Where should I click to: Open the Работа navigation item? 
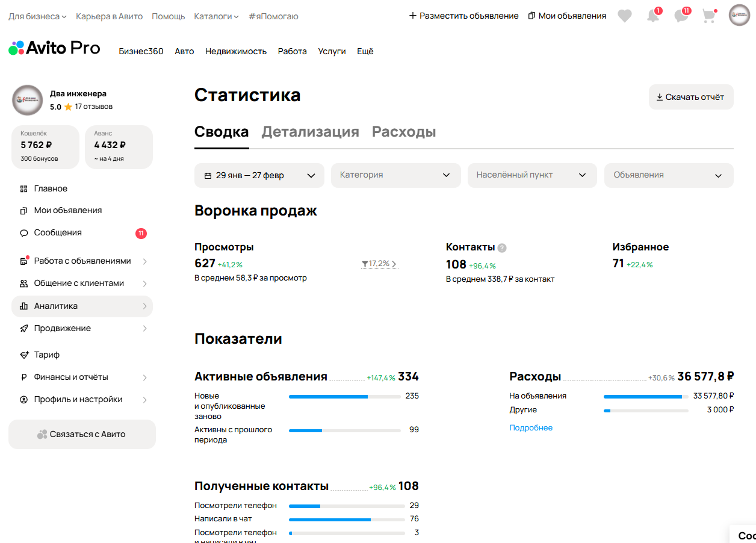pyautogui.click(x=292, y=51)
